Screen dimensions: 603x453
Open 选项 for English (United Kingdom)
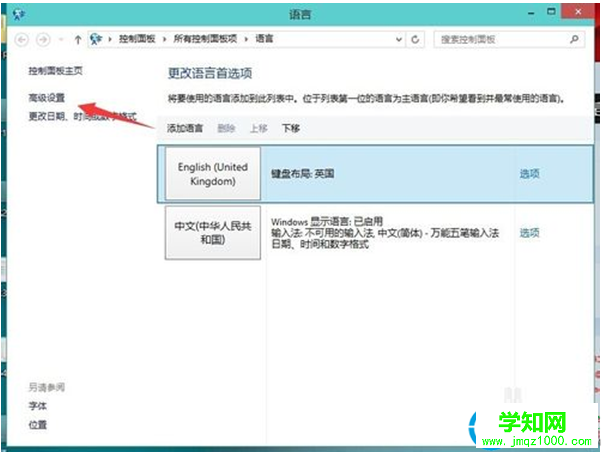tap(530, 174)
